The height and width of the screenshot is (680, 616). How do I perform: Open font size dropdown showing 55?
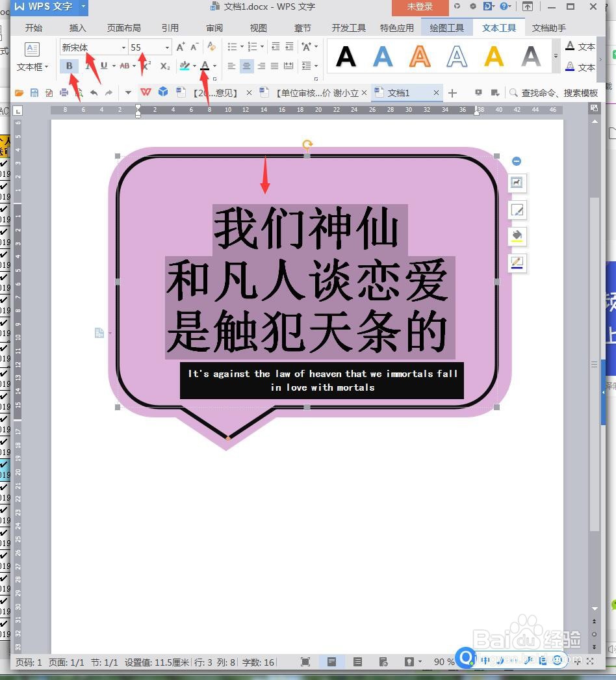click(167, 47)
